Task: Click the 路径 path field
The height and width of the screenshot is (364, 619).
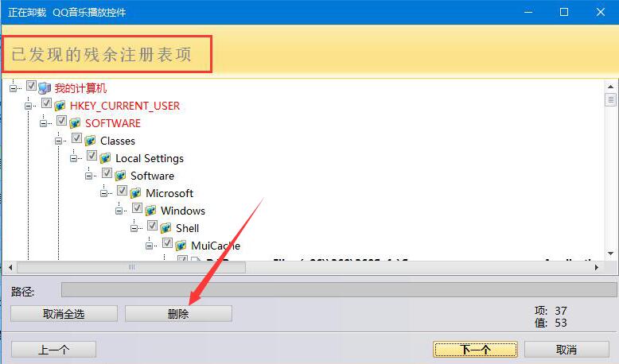Action: [x=339, y=290]
